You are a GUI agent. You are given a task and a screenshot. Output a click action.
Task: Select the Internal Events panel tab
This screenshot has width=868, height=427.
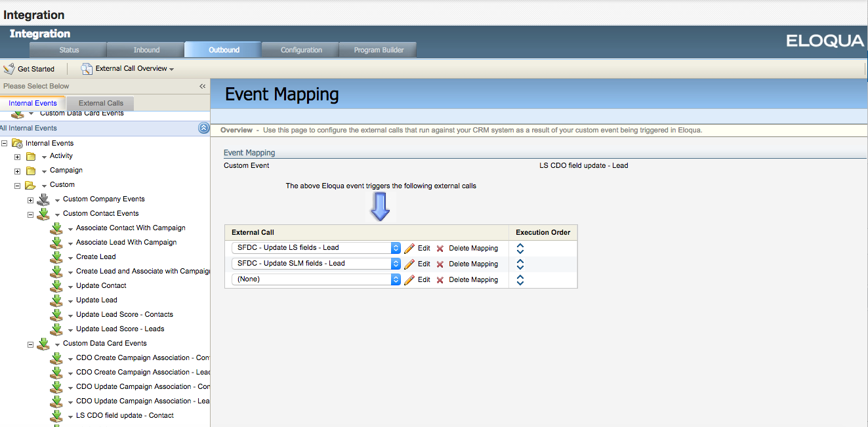pos(33,103)
